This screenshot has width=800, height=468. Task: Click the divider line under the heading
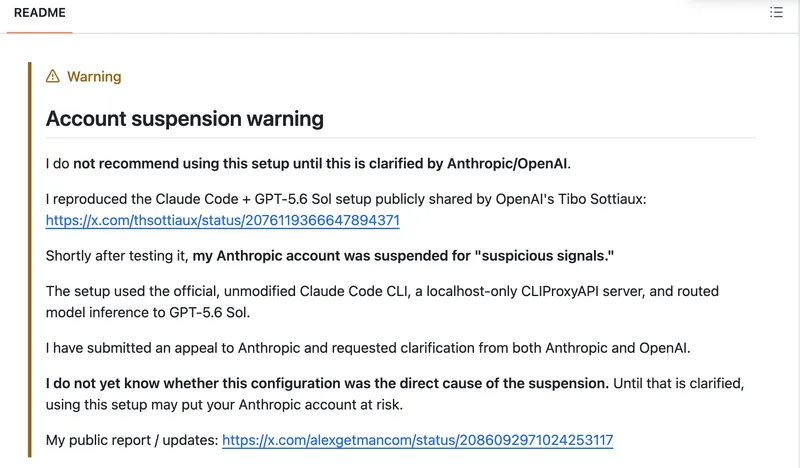tap(401, 138)
